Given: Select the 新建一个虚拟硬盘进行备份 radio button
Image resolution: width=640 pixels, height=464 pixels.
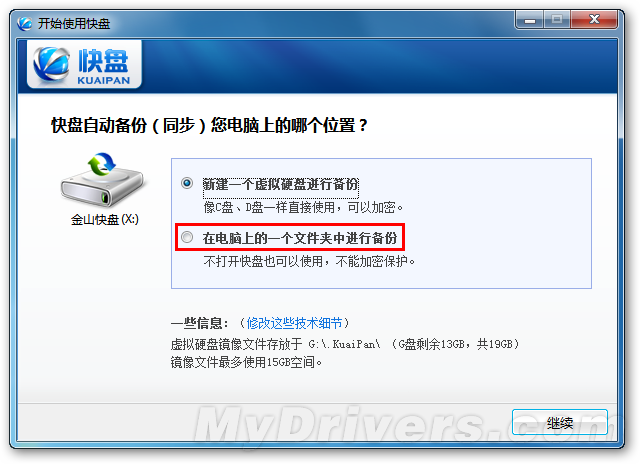Looking at the screenshot, I should 187,183.
